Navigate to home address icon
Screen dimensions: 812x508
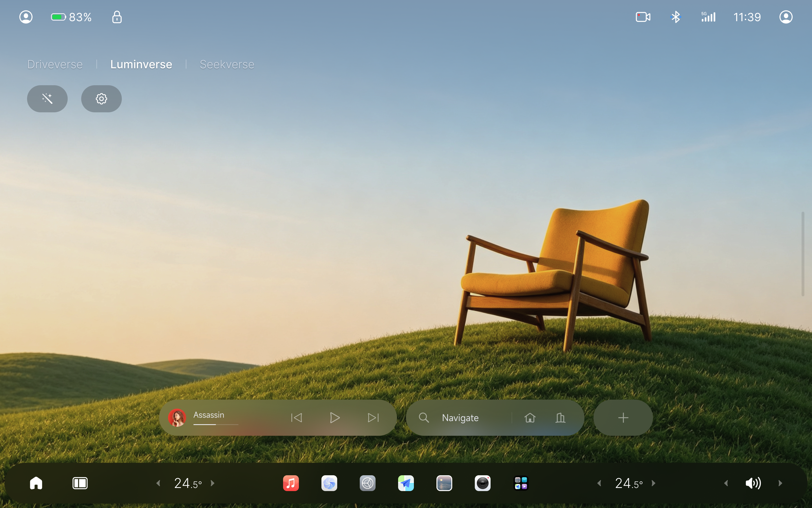(x=530, y=418)
